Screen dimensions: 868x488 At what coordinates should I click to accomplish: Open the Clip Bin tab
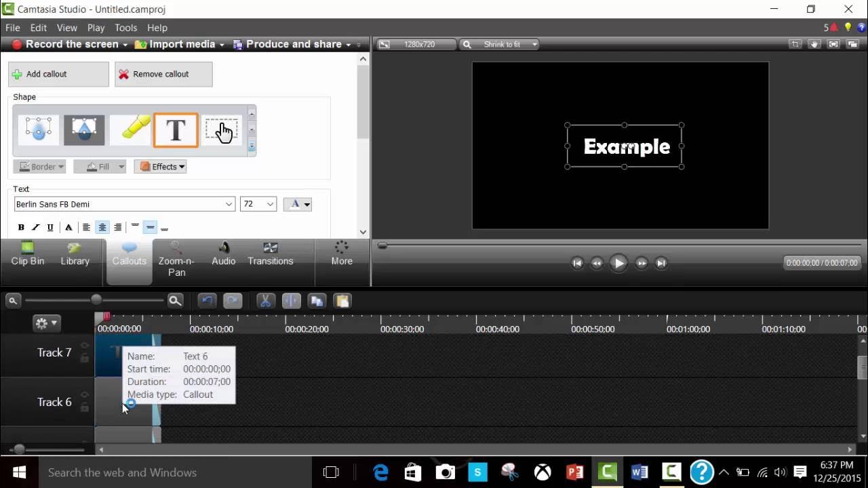coord(28,254)
